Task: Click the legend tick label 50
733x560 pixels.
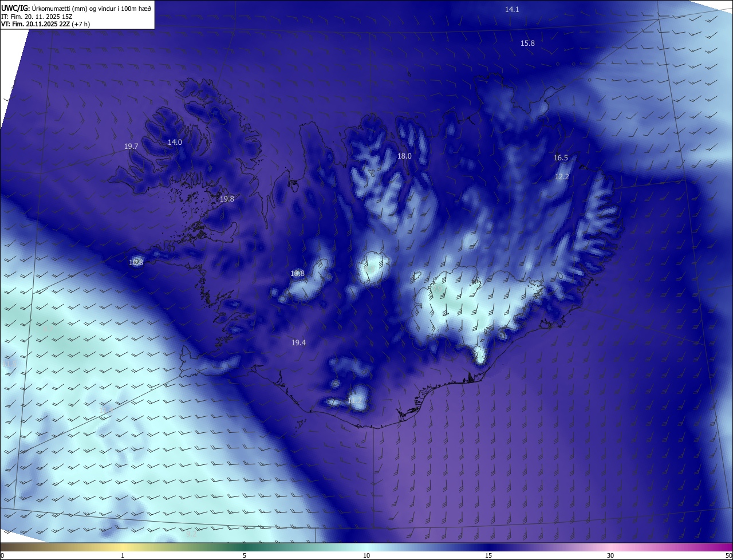Action: [728, 556]
